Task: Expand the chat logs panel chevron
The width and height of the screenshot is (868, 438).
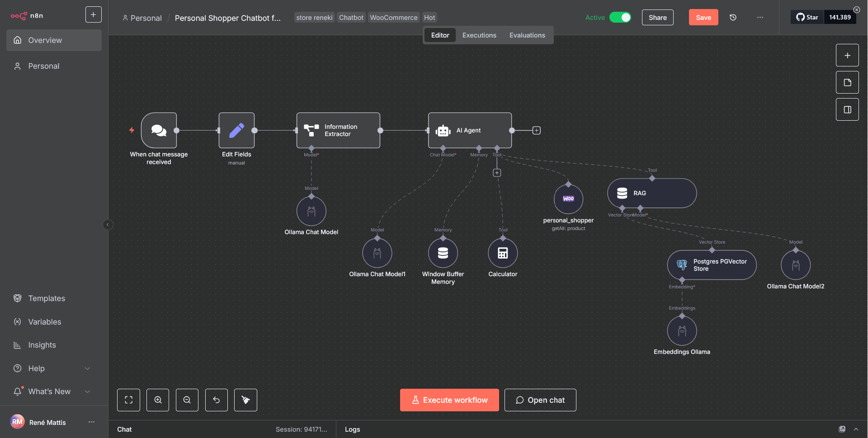Action: [856, 429]
